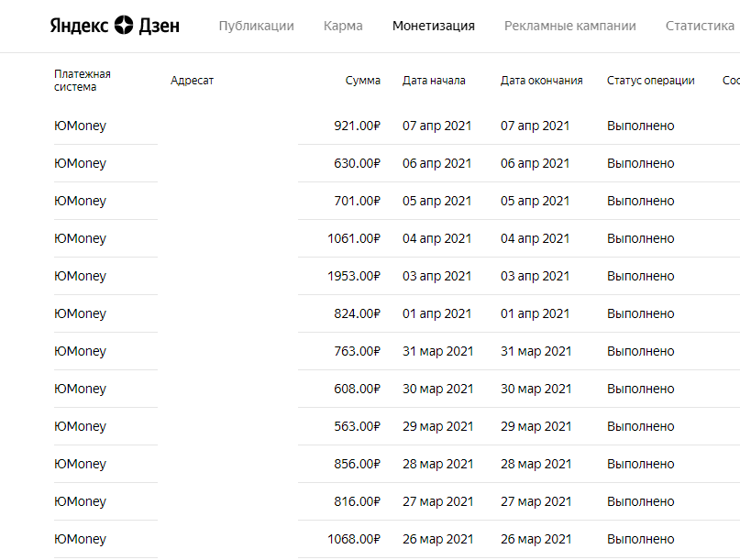Select the 824.00₽ amount cell

357,313
